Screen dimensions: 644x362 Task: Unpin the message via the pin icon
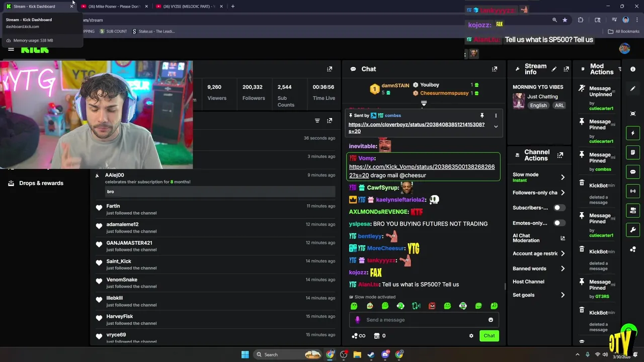point(482,116)
